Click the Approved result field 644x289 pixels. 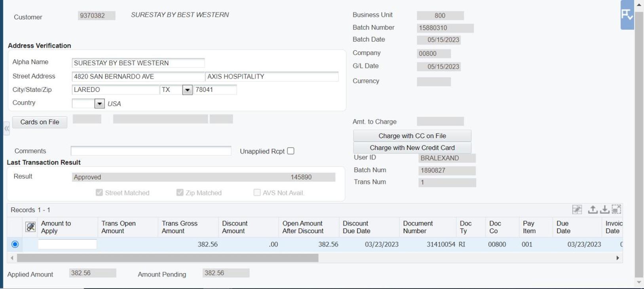tap(203, 177)
